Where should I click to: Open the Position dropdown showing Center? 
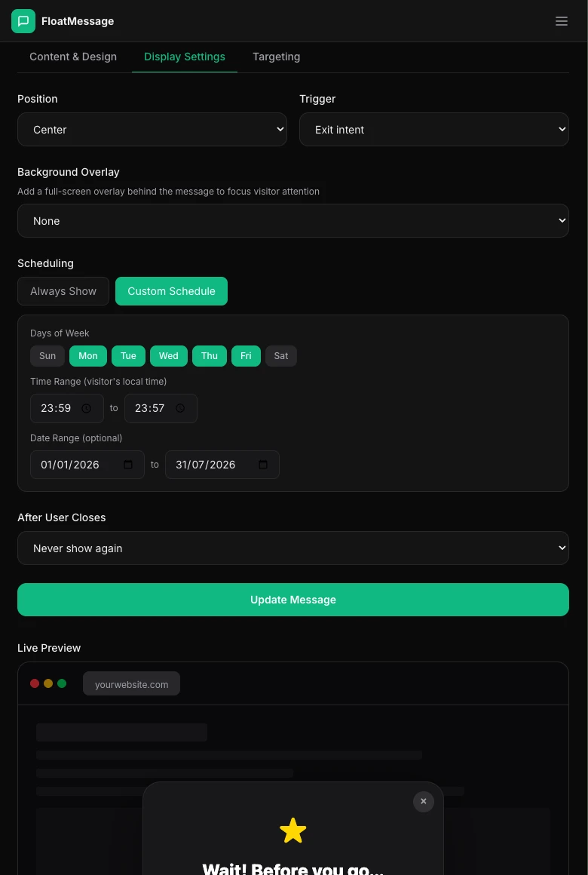152,129
